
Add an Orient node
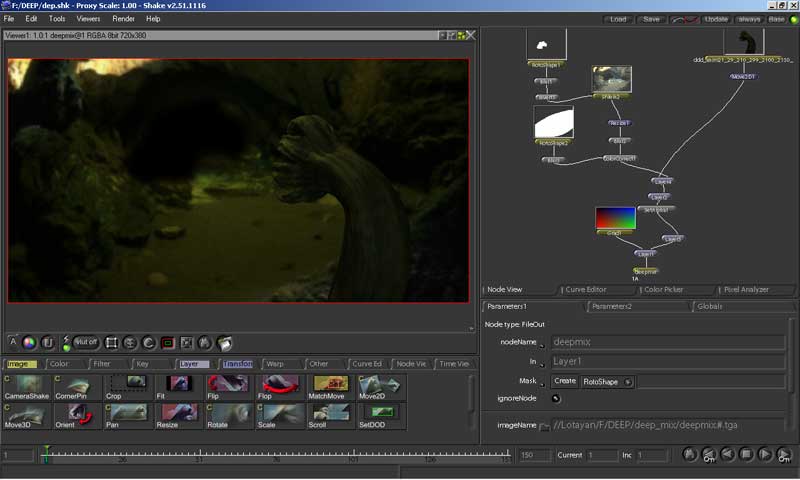point(77,416)
